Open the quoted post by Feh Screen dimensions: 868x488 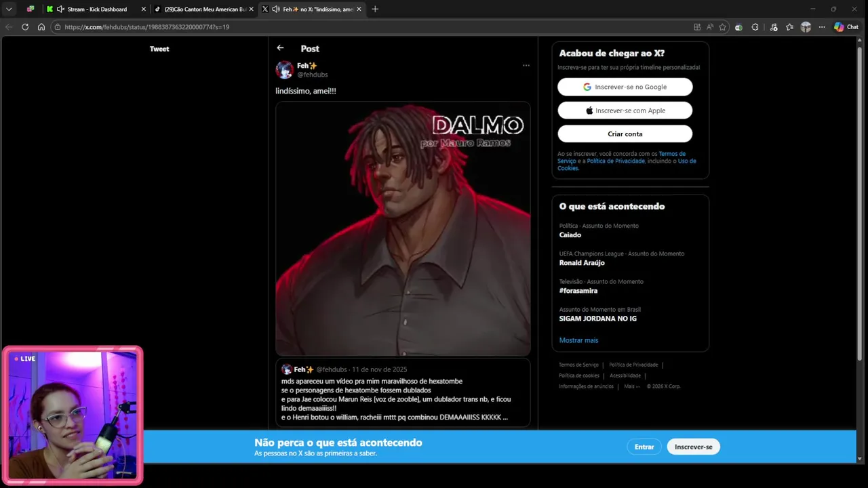403,393
